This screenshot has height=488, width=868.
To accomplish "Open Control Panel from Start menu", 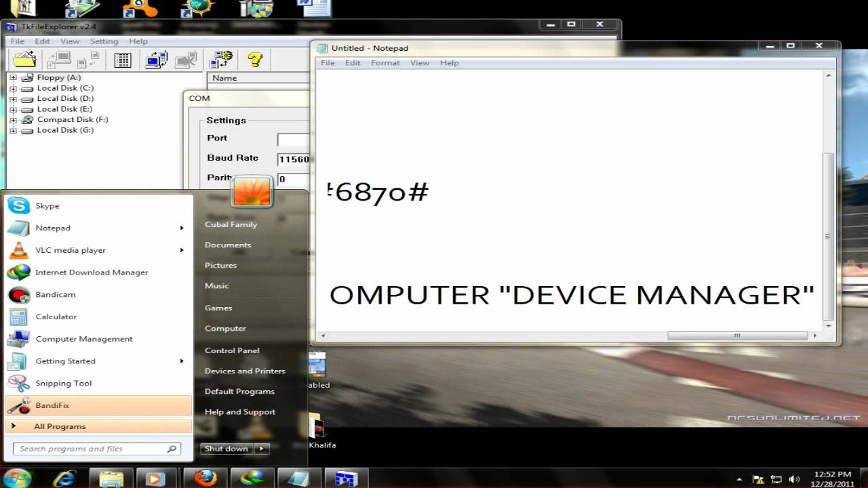I will tap(232, 350).
